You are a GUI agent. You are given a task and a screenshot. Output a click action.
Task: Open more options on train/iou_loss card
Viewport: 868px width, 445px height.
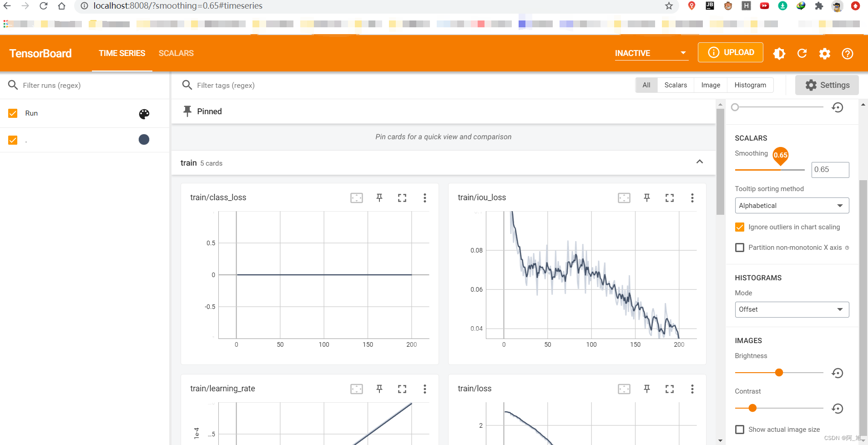click(692, 198)
